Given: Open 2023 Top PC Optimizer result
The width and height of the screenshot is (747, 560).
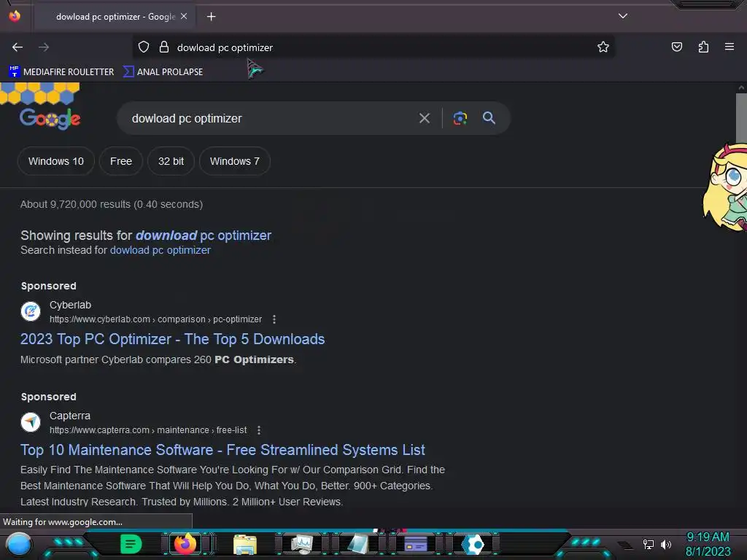Looking at the screenshot, I should pos(172,339).
